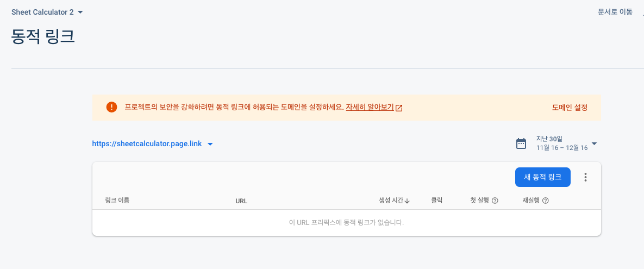Click the 재실행 column header text
Image resolution: width=644 pixels, height=269 pixels.
(x=530, y=201)
